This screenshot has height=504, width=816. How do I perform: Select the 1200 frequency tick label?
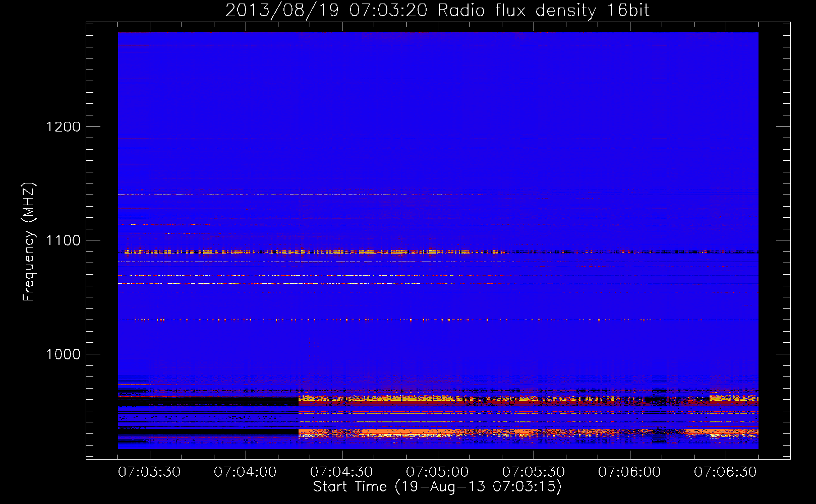[x=64, y=127]
